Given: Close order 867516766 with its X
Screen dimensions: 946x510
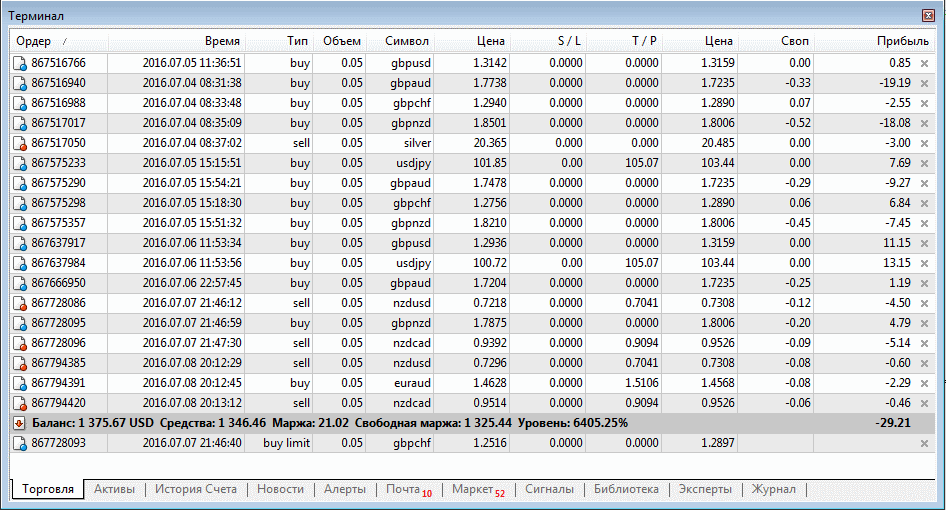Looking at the screenshot, I should [924, 63].
